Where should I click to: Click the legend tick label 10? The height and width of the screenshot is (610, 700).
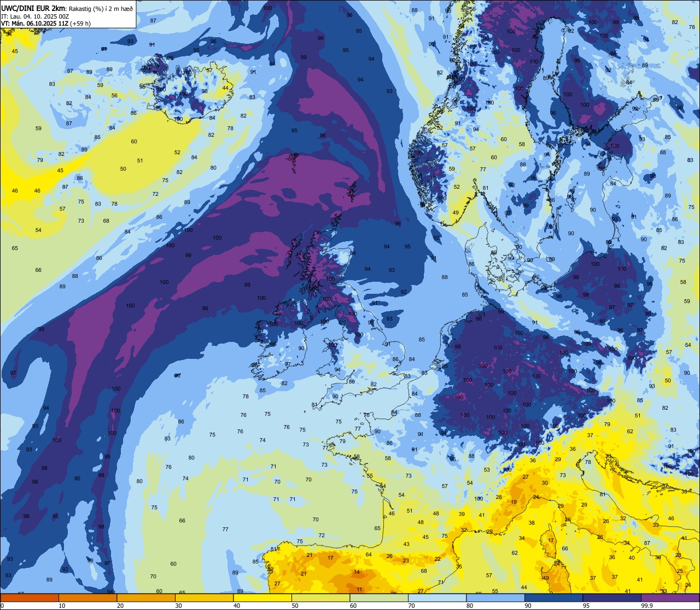(62, 606)
